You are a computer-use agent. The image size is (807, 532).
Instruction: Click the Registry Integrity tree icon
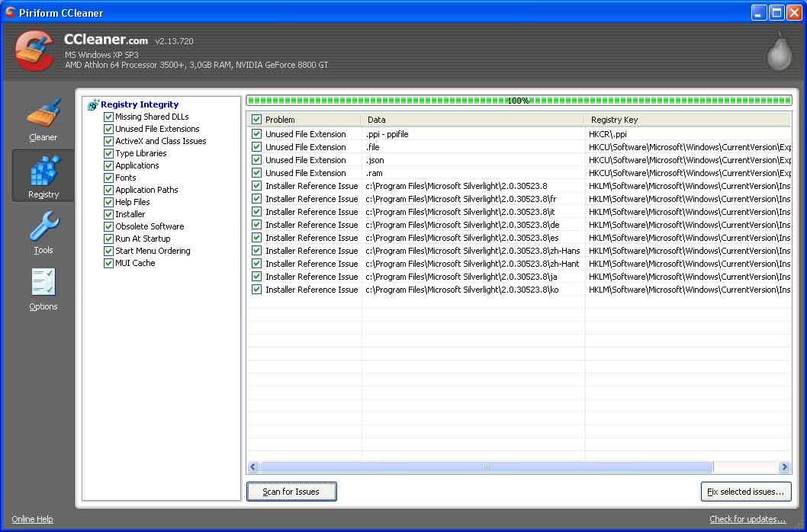(x=94, y=104)
